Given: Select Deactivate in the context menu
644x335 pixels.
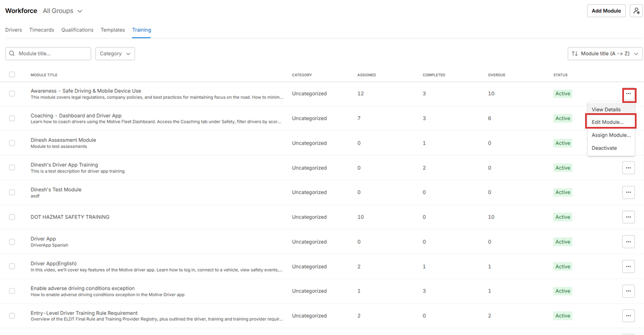Looking at the screenshot, I should click(604, 148).
